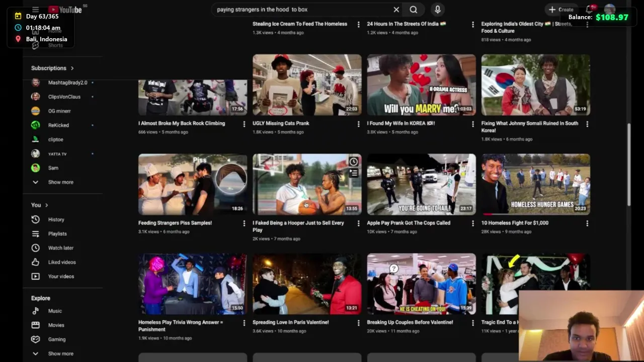Open options menu for Homeless Play Trivia video
This screenshot has width=644, height=362.
point(244,323)
